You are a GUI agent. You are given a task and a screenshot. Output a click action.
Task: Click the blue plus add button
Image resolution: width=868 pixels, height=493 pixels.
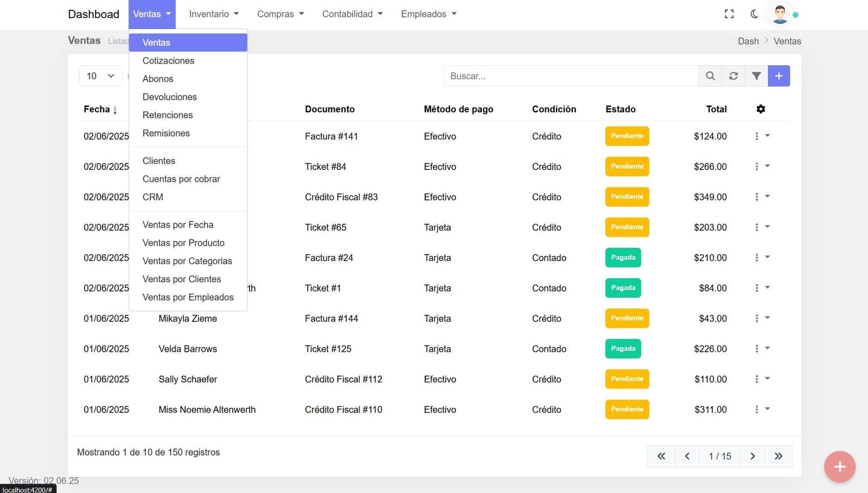(x=778, y=76)
